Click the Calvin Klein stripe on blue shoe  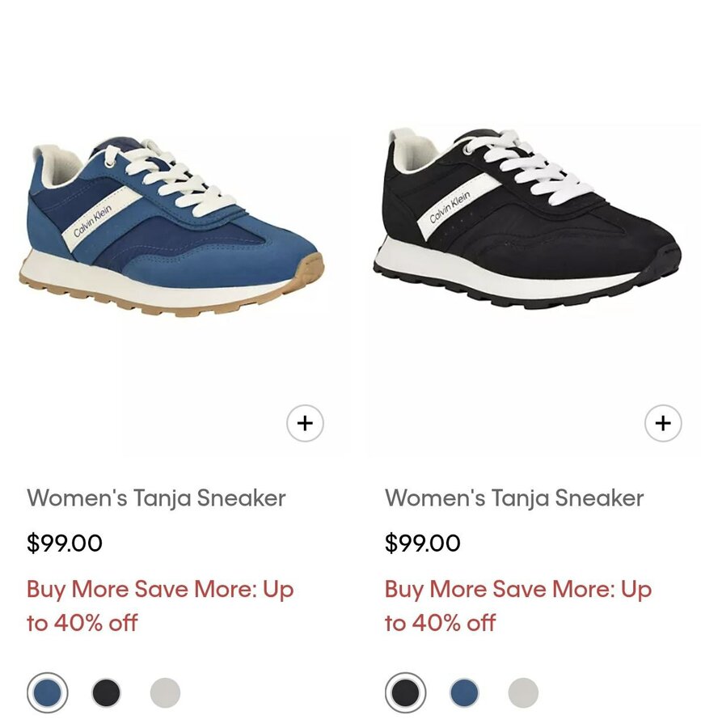click(100, 218)
